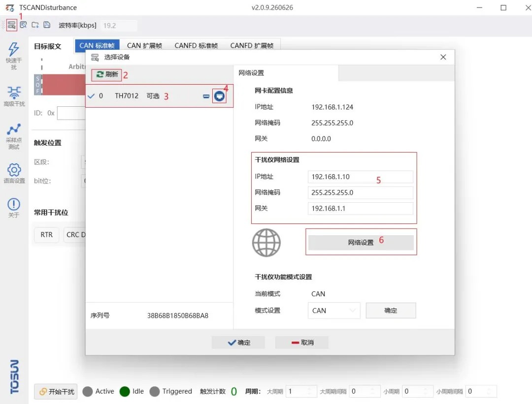Open Advanced Disturbance (高级干扰) in sidebar

[x=14, y=96]
